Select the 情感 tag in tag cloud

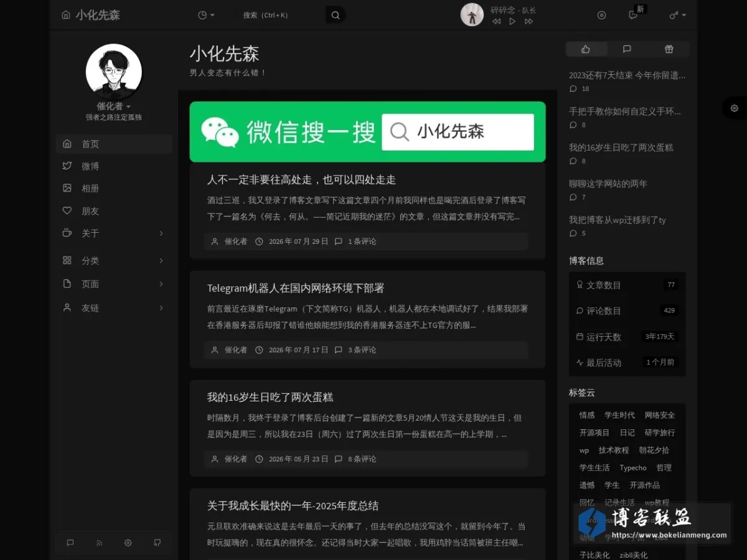click(586, 415)
